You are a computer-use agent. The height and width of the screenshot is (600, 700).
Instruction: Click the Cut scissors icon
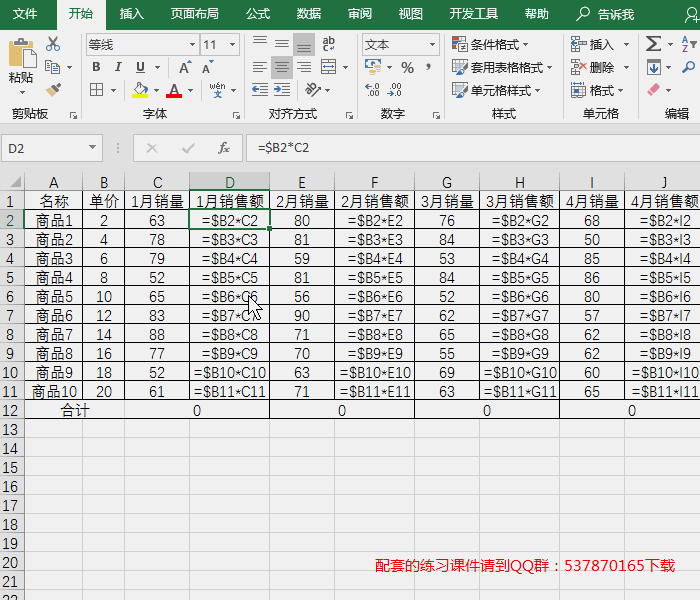[53, 45]
